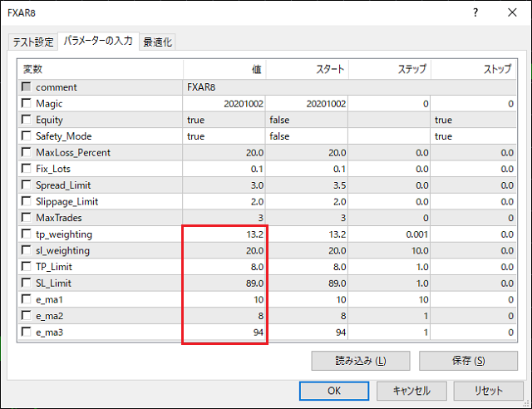Check the e_ma2 checkbox
Screen dimensions: 532x409
tap(26, 315)
